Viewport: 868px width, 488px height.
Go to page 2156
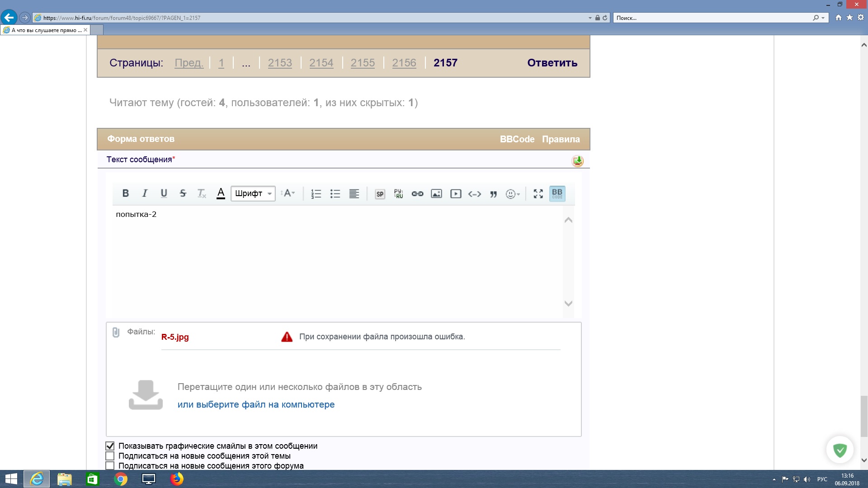pyautogui.click(x=404, y=63)
